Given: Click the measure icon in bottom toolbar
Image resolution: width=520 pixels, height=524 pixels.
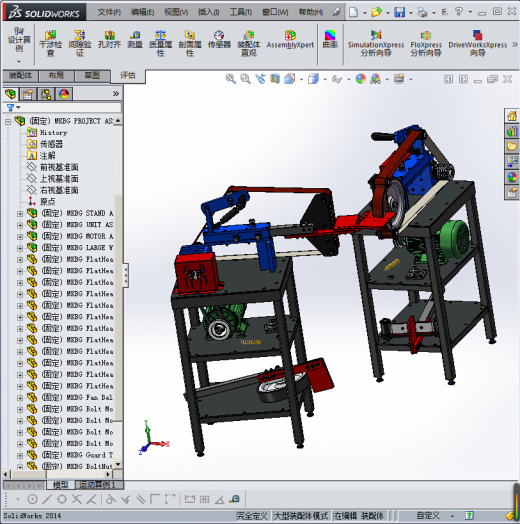Looking at the screenshot, I should tap(234, 499).
